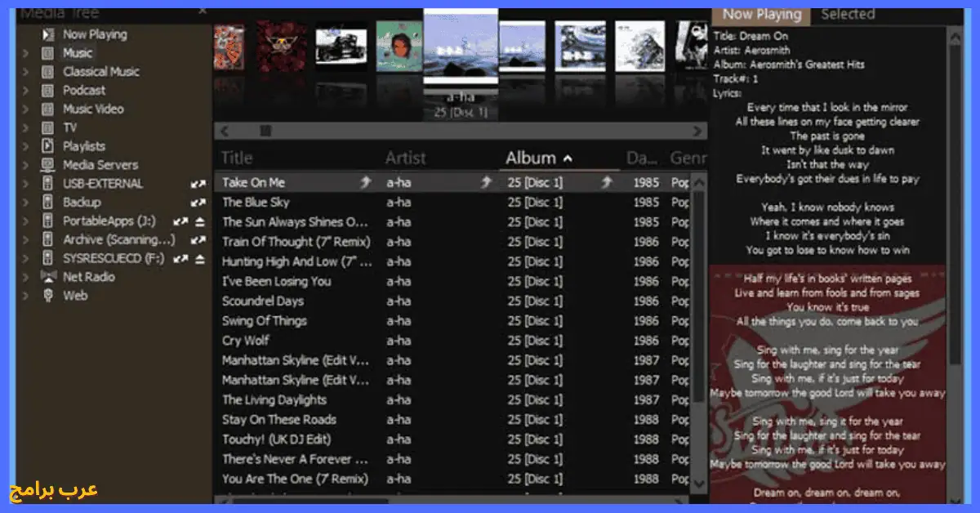The height and width of the screenshot is (513, 980).
Task: Expand the Playlists tree node
Action: [25, 146]
